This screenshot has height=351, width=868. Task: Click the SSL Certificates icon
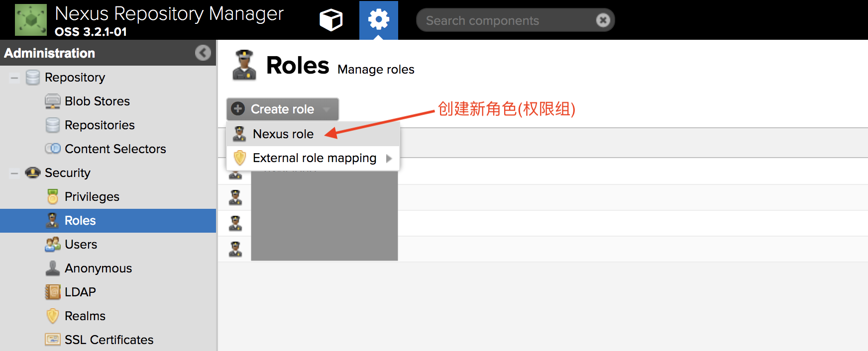coord(53,340)
